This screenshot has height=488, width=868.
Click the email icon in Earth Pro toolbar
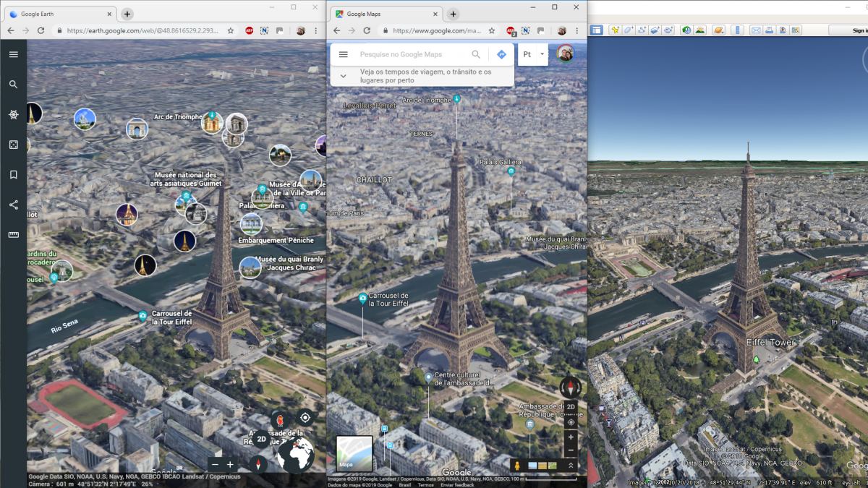pyautogui.click(x=756, y=30)
